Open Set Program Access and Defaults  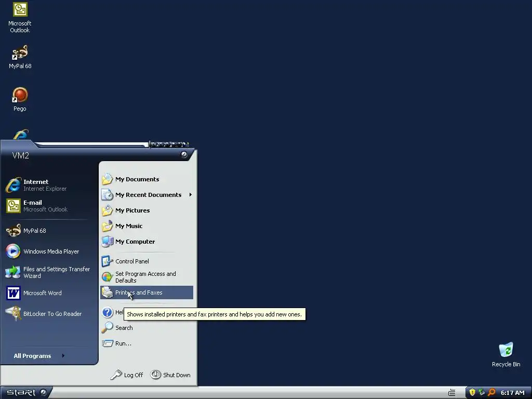point(147,277)
